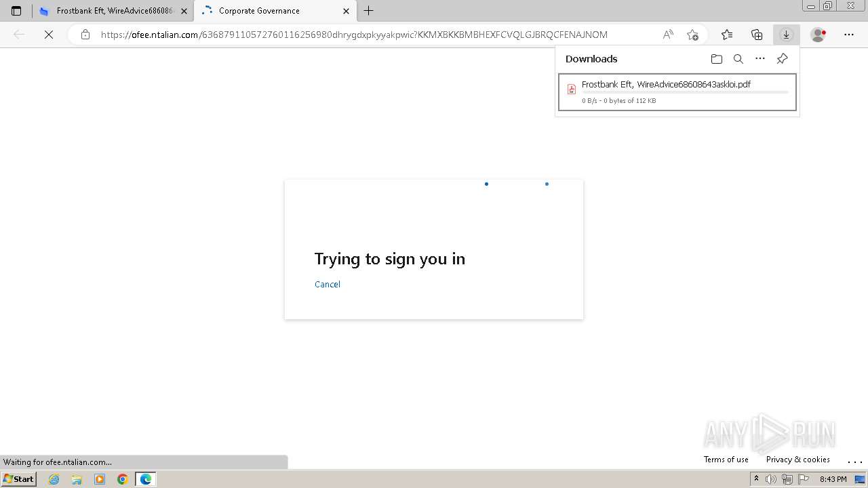Select Microsoft Edge taskbar icon
This screenshot has height=488, width=868.
pos(146,479)
